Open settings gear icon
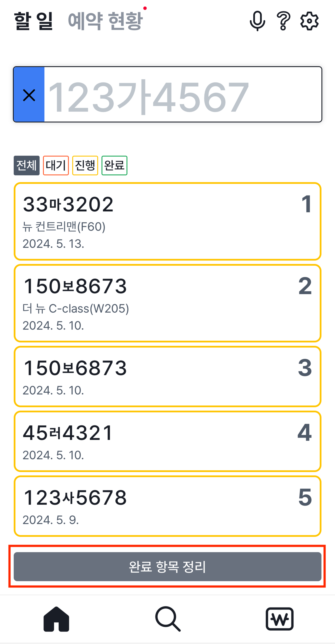 click(309, 21)
